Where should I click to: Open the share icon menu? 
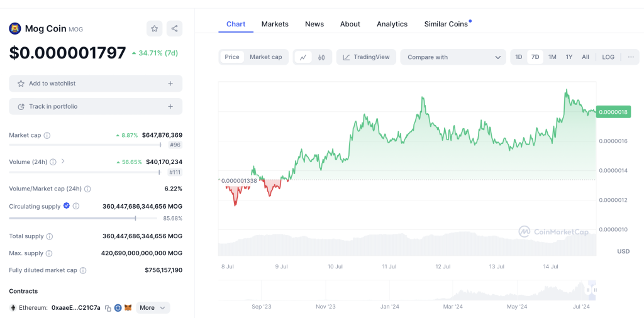point(175,29)
